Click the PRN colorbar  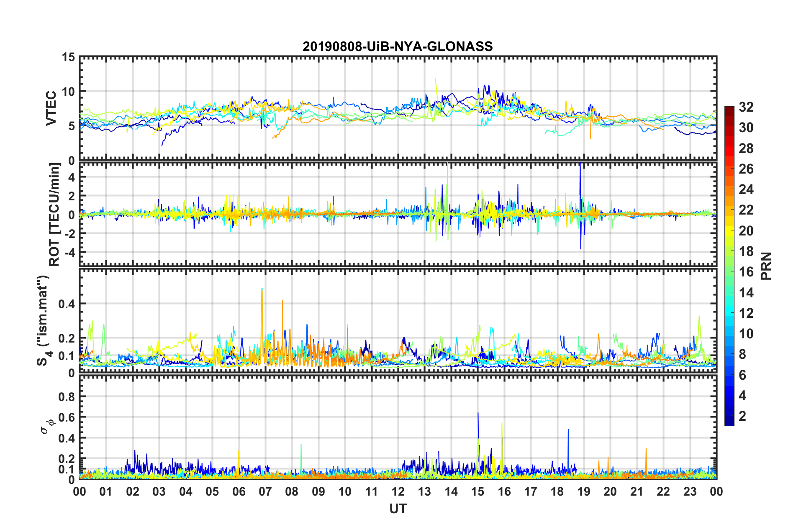(729, 266)
